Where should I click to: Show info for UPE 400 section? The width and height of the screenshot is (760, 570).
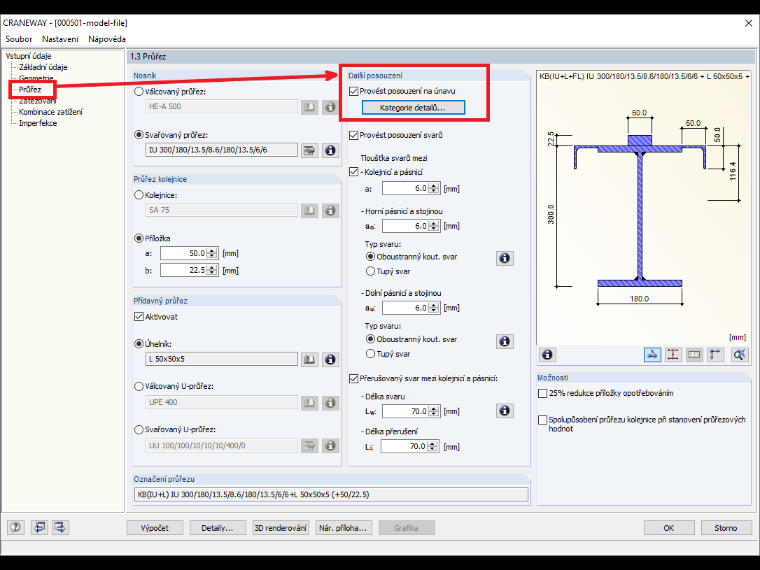coord(330,402)
